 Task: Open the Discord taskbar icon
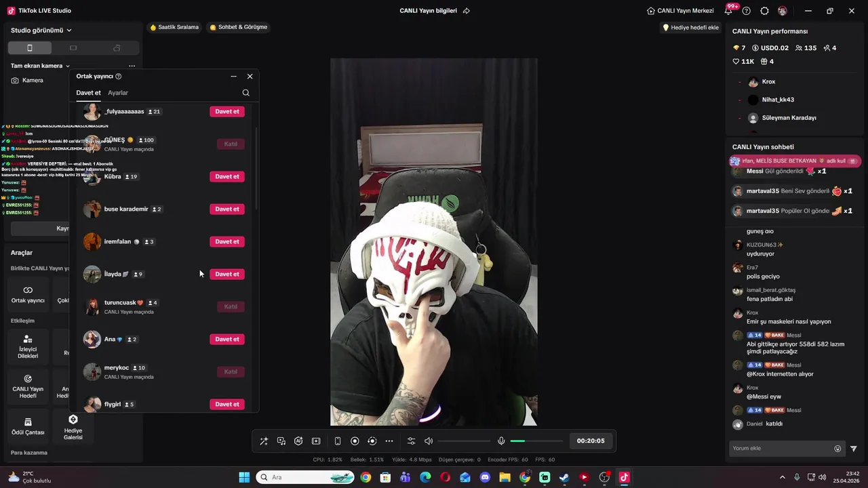tap(485, 477)
